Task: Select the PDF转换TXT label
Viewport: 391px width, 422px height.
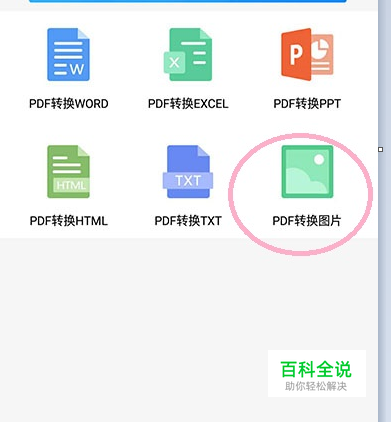Action: point(188,221)
